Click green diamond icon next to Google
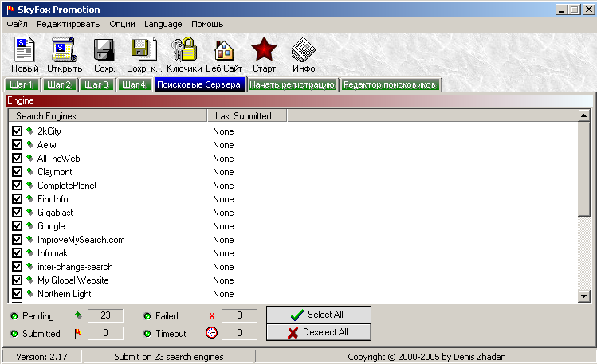597x364 pixels. [x=29, y=225]
